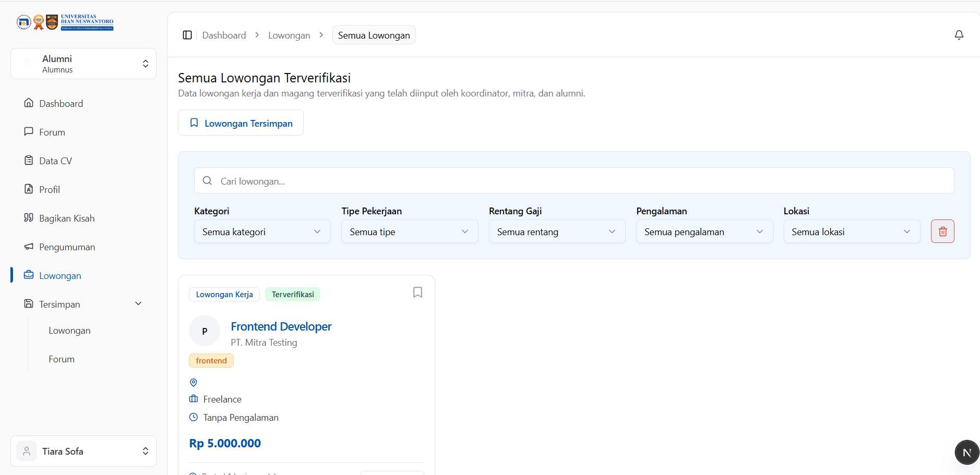
Task: Click the Tanpa Pengalaman text
Action: [241, 418]
